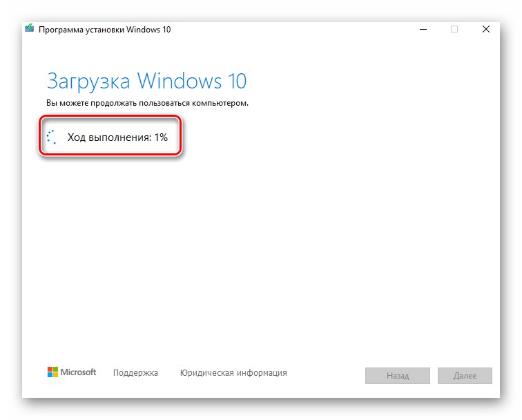Click the text Ход выполнения: 1%
The height and width of the screenshot is (420, 522).
coord(117,137)
